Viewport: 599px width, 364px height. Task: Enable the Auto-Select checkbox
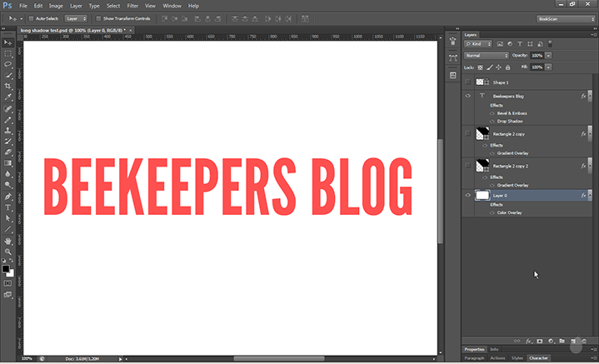[32, 17]
